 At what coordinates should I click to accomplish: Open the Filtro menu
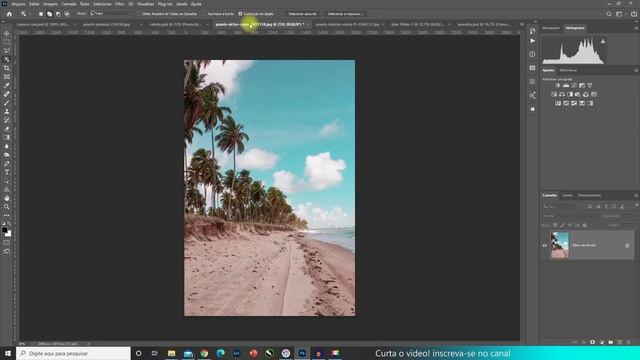[120, 4]
